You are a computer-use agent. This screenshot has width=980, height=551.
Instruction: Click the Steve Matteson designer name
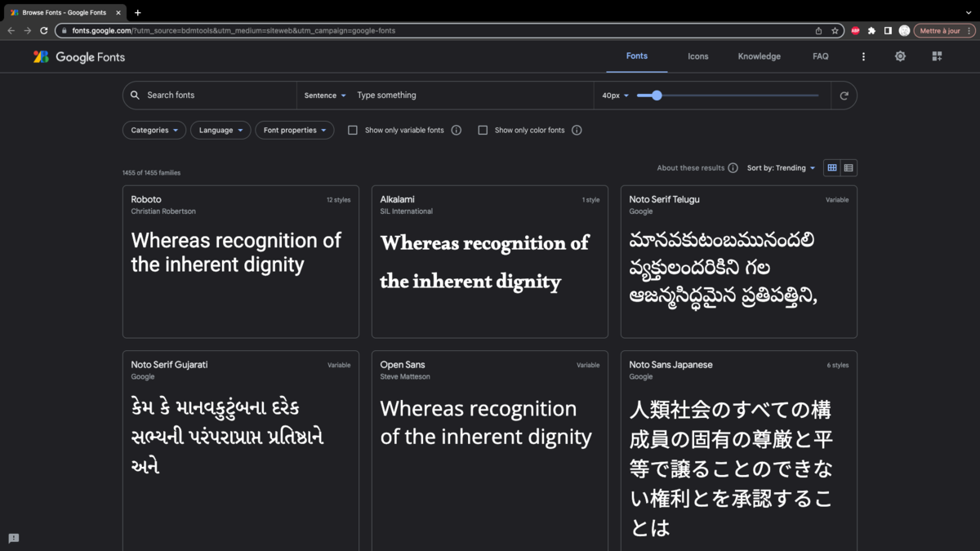(x=405, y=377)
